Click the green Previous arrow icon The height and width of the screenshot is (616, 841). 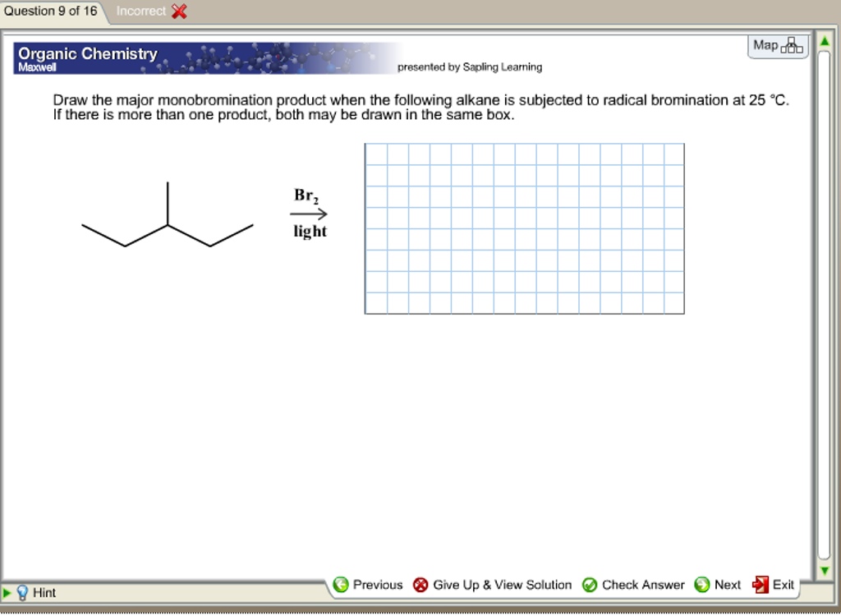[341, 585]
